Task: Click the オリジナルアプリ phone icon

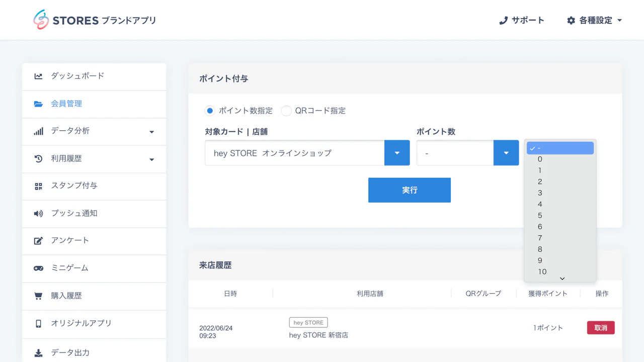Action: (x=38, y=324)
